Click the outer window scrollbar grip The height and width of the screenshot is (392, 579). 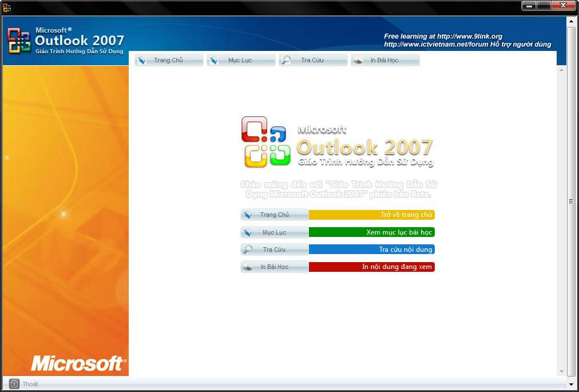click(x=571, y=201)
